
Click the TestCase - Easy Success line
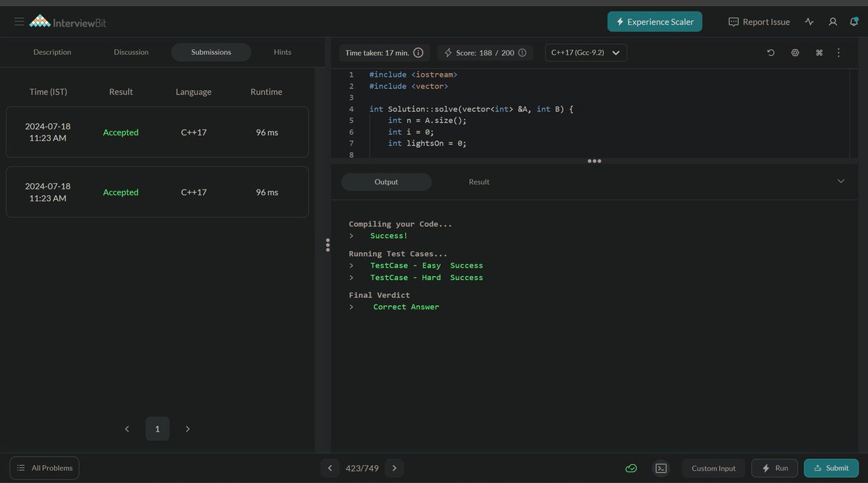coord(426,265)
